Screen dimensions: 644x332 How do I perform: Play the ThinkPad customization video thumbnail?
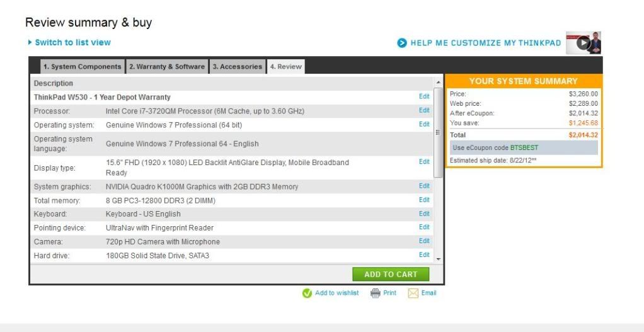(583, 43)
